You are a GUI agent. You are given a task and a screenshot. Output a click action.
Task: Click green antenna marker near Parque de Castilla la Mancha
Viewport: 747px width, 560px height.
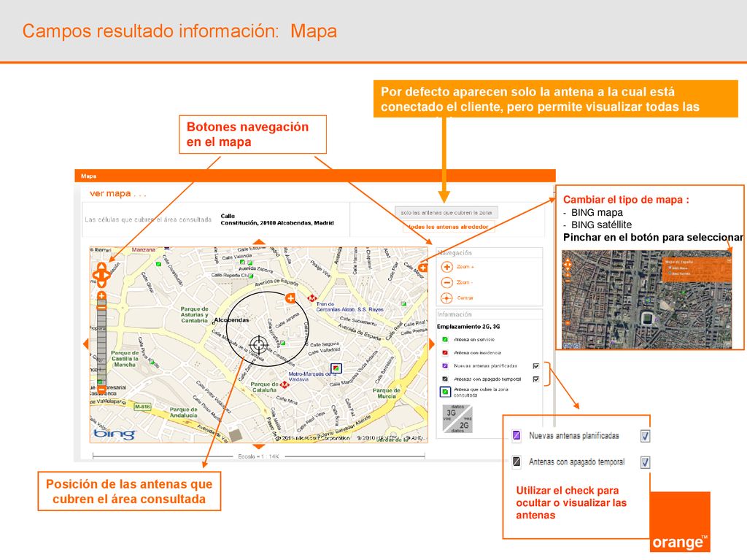(x=153, y=362)
